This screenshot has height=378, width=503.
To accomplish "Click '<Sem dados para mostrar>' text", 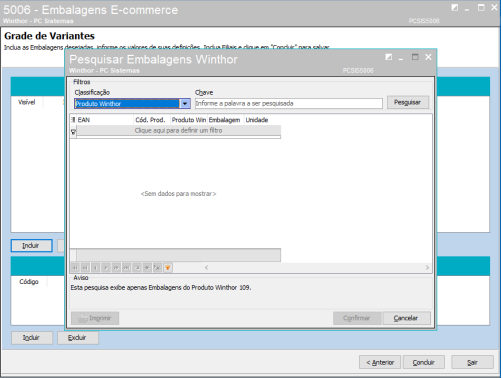I will pos(179,194).
